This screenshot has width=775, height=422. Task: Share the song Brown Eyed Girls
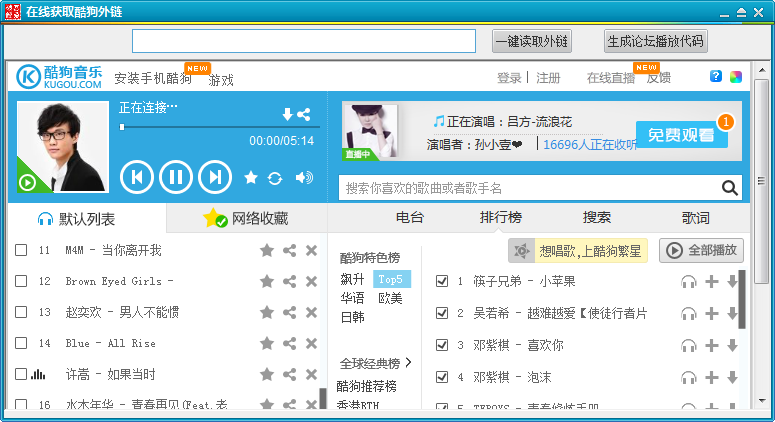pyautogui.click(x=289, y=282)
